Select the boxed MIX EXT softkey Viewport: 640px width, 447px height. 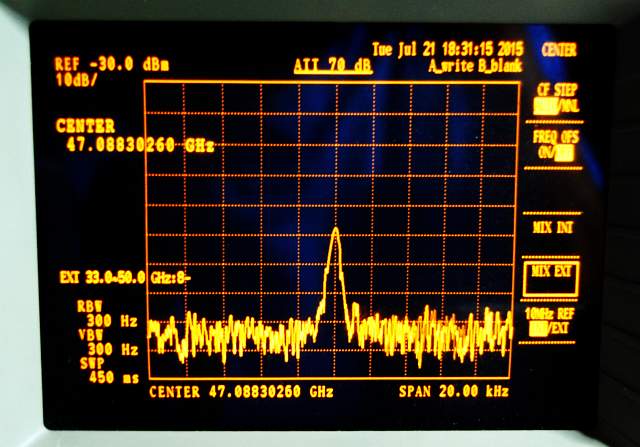coord(553,271)
